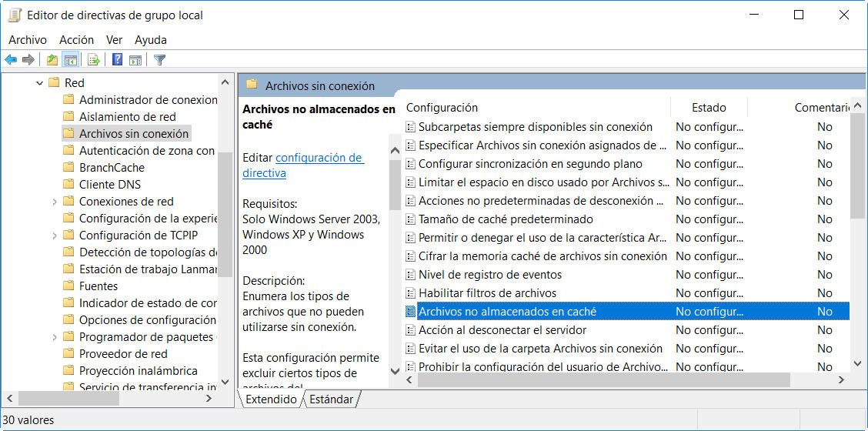Click the policy list vertical scrollbar down arrow
The height and width of the screenshot is (431, 868).
pyautogui.click(x=857, y=364)
